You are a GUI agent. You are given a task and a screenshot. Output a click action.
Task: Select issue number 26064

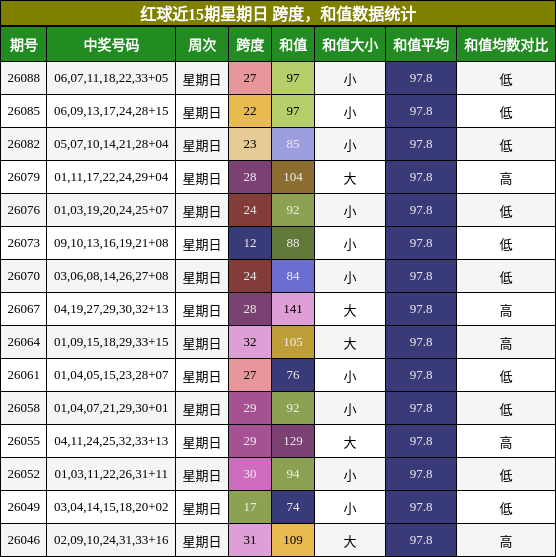tap(23, 342)
